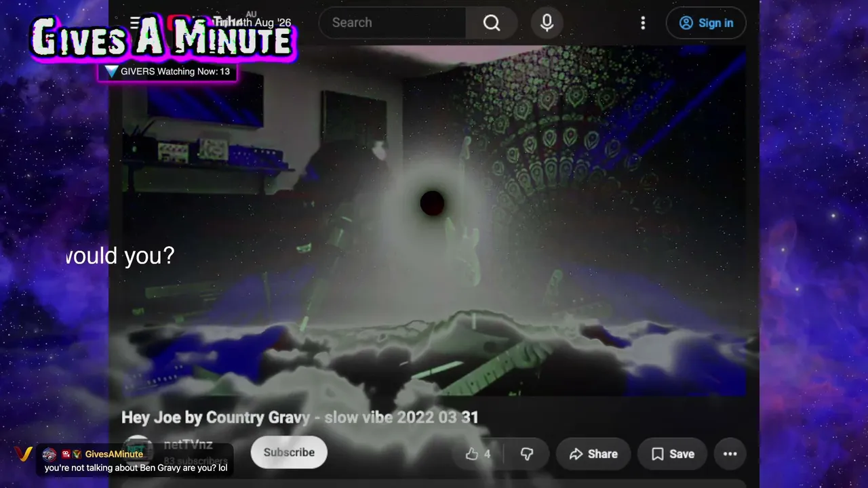The image size is (868, 488).
Task: Open the netTVnz channel name link
Action: click(x=188, y=445)
